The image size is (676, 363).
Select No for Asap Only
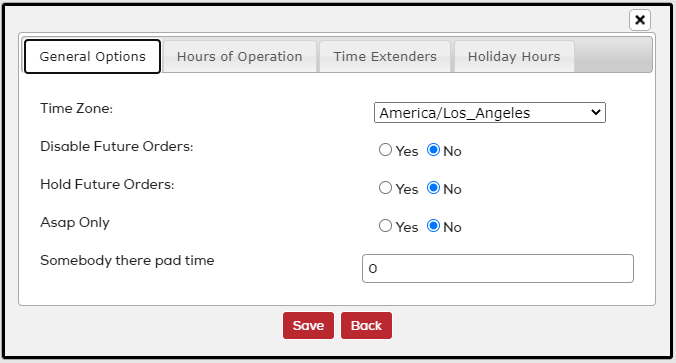point(433,226)
